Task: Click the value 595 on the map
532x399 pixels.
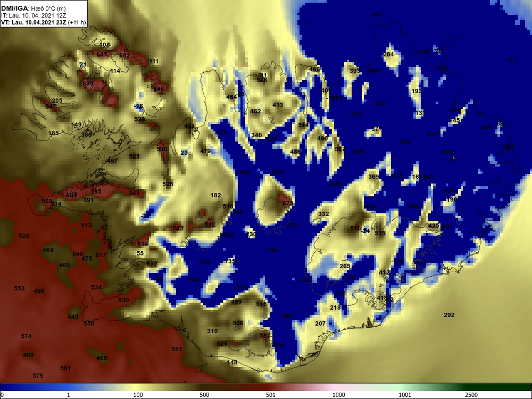Action: tap(96, 192)
